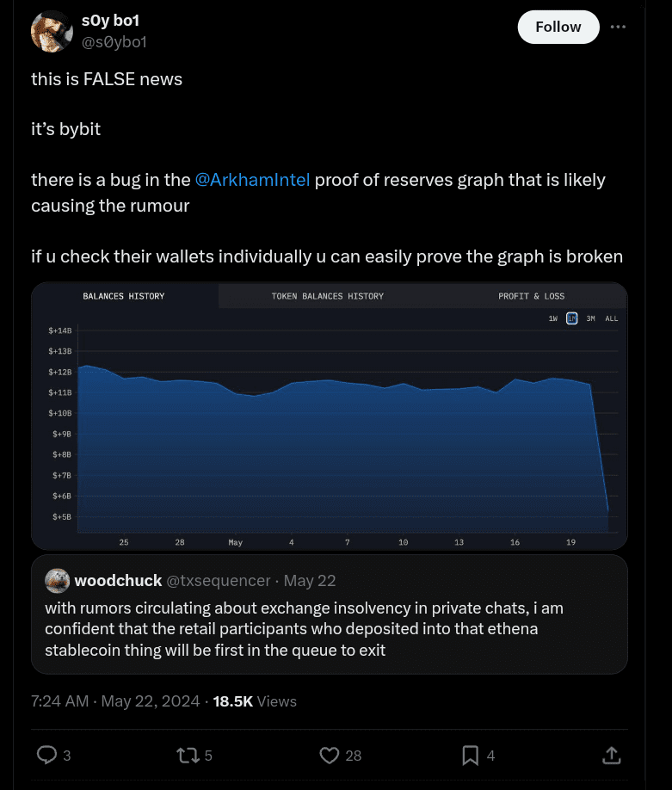Open the PROFIT & LOSS tab
Viewport: 672px width, 790px height.
[531, 296]
